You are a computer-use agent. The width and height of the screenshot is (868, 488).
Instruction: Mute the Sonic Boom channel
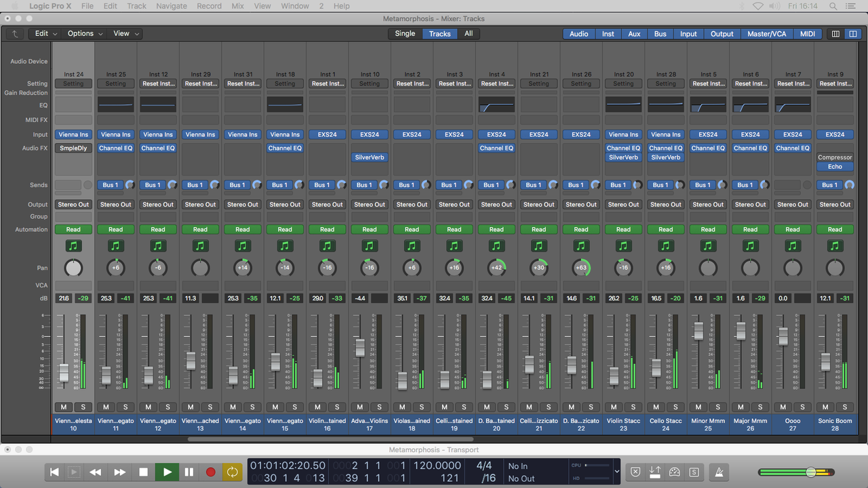(826, 407)
